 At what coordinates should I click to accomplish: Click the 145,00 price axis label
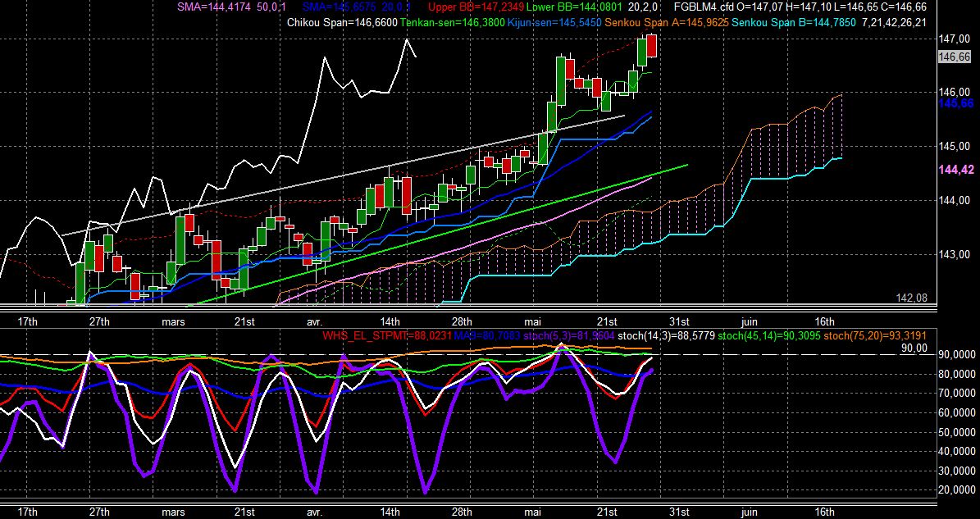point(955,147)
